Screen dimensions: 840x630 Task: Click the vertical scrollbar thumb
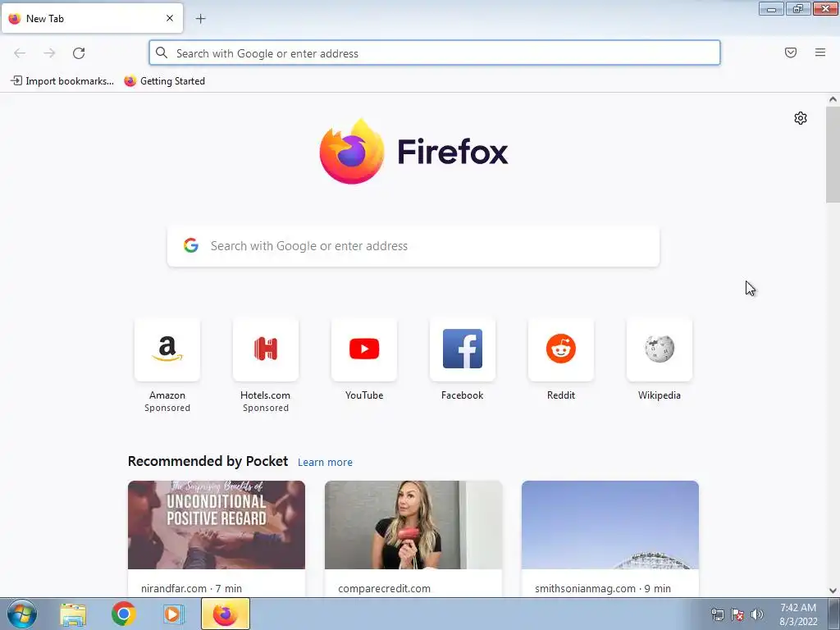pos(833,154)
